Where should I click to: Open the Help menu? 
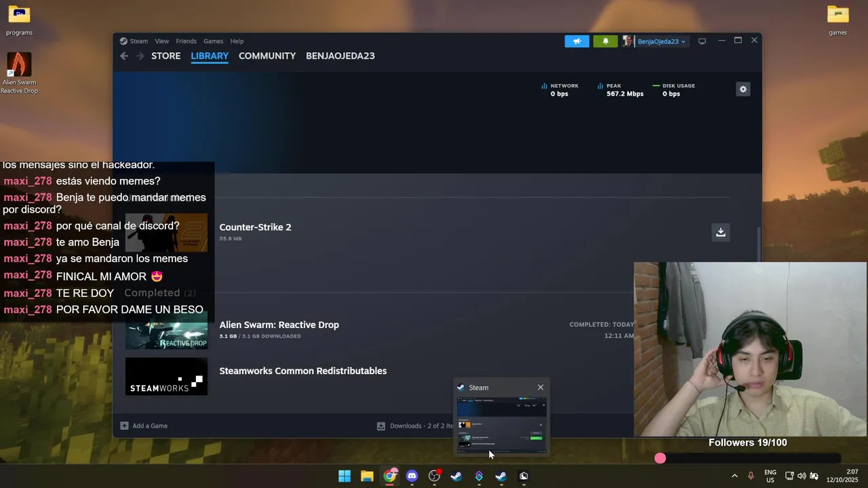237,41
